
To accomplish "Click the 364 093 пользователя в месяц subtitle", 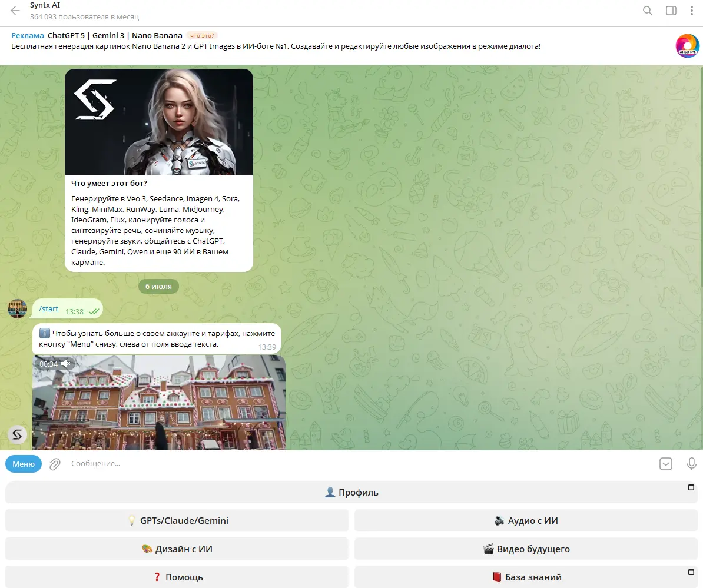I will (84, 17).
